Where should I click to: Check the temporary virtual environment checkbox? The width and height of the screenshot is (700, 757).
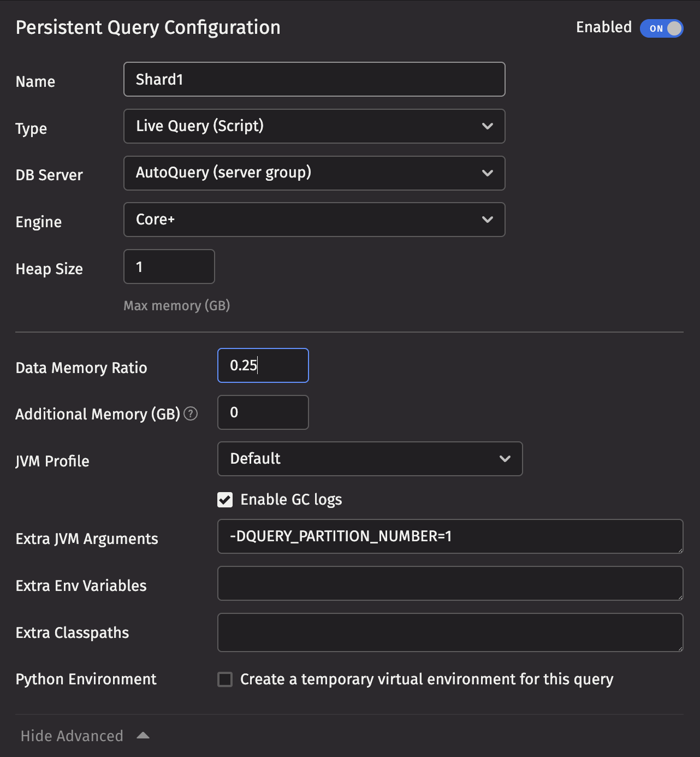[x=225, y=679]
